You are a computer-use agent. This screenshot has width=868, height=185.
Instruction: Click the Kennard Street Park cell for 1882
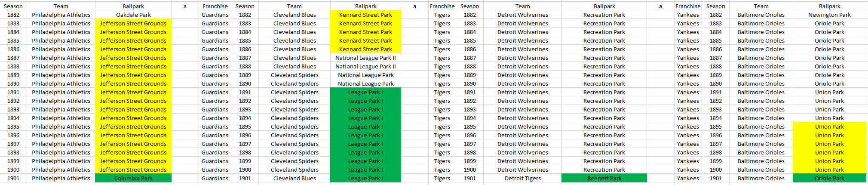[365, 15]
